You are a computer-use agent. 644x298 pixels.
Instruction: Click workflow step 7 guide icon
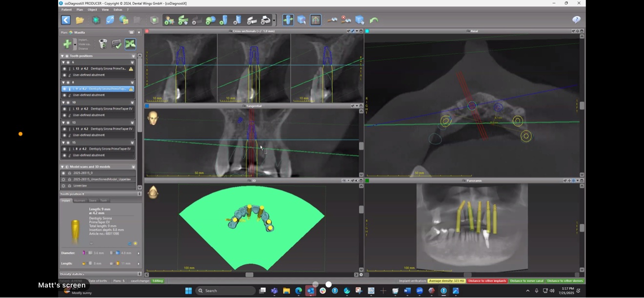(x=252, y=20)
